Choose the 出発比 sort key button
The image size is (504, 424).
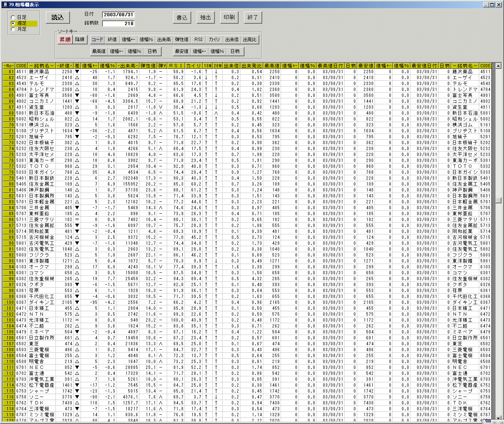pyautogui.click(x=250, y=40)
